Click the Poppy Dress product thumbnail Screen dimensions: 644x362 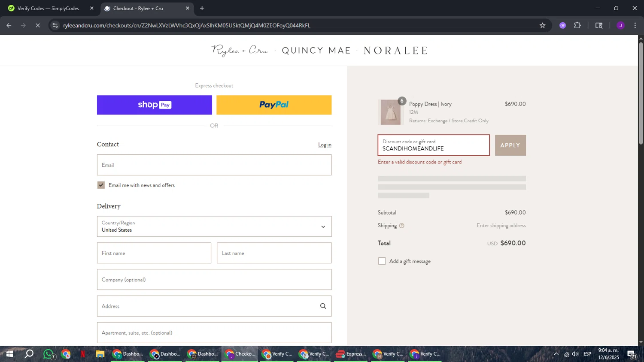(x=390, y=112)
